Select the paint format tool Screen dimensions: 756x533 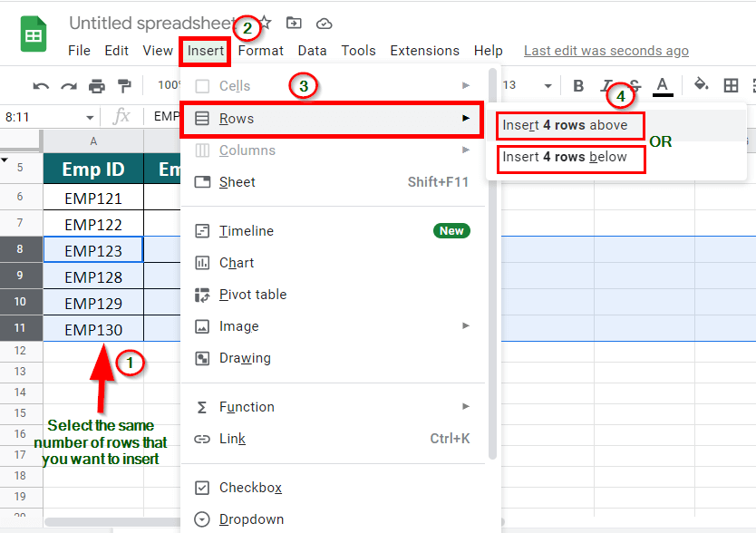pyautogui.click(x=124, y=86)
